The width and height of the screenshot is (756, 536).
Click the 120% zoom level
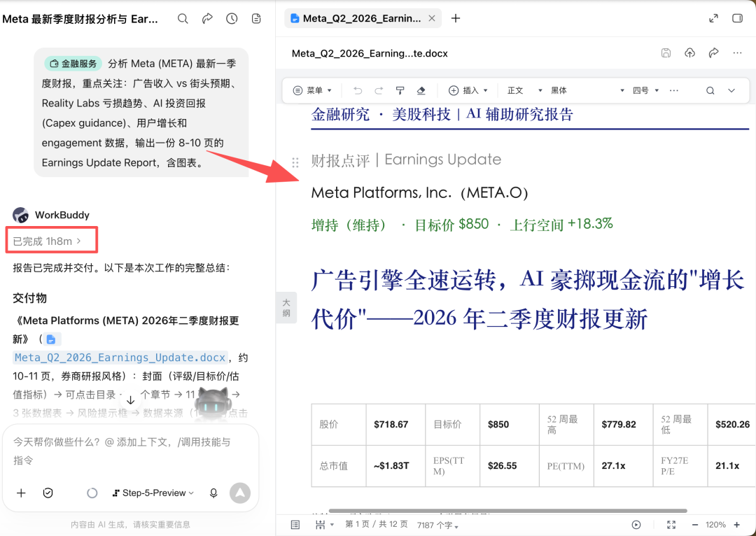715,525
